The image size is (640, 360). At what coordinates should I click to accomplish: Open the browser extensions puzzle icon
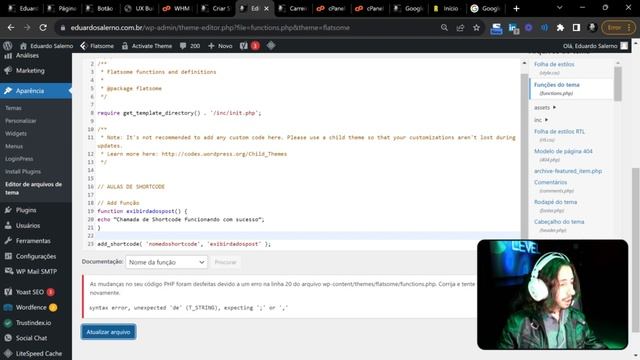pos(560,27)
